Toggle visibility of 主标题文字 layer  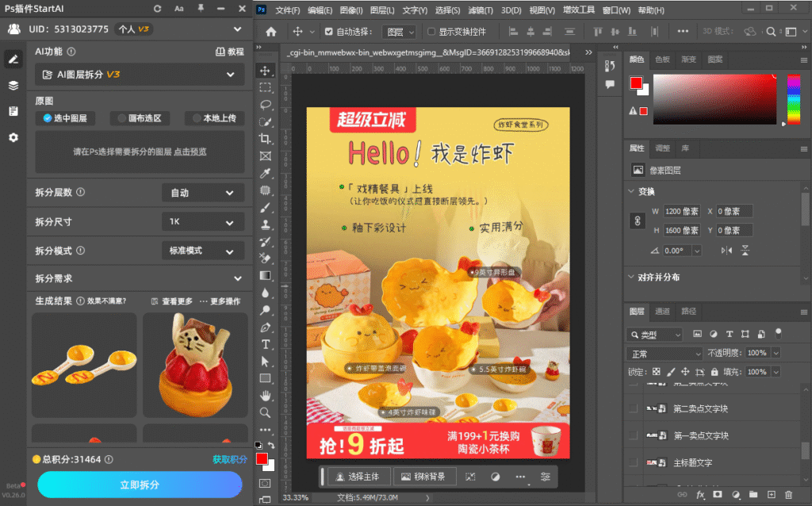point(633,462)
